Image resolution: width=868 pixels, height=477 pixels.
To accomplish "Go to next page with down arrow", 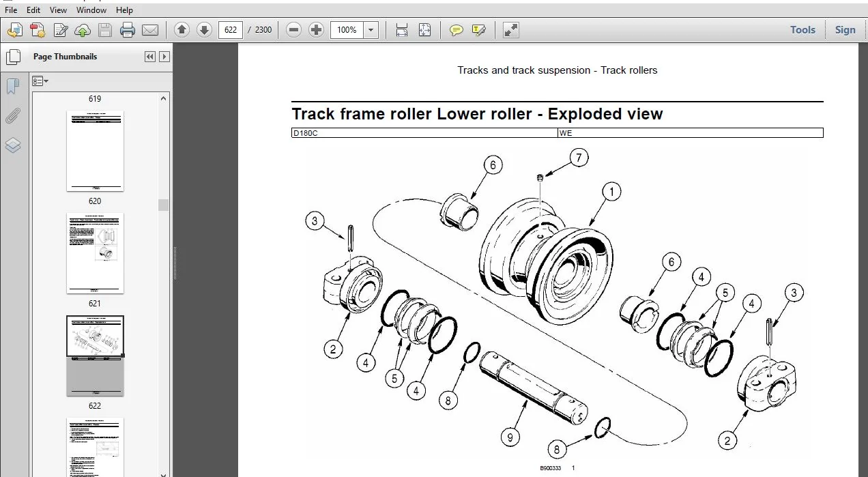I will 203,30.
